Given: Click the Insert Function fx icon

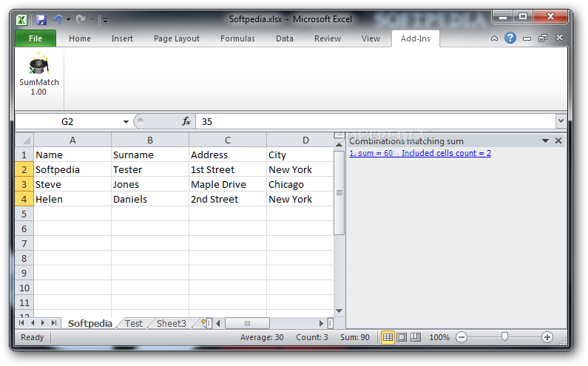Looking at the screenshot, I should (186, 121).
